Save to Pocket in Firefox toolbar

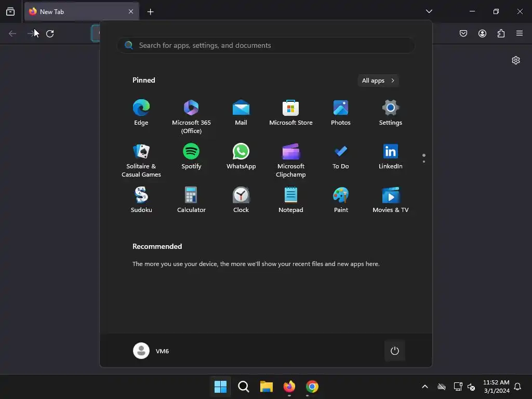click(463, 33)
